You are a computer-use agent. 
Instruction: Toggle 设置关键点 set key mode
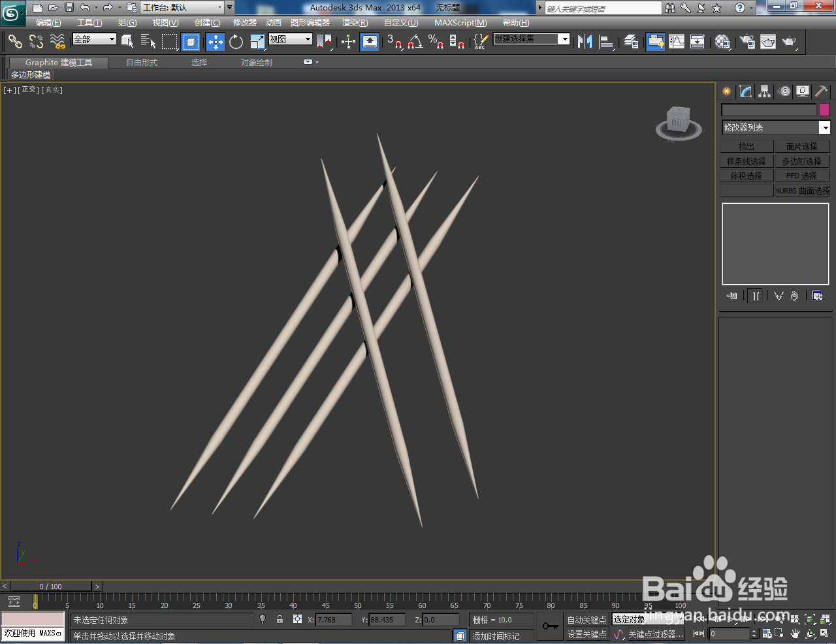pos(586,634)
